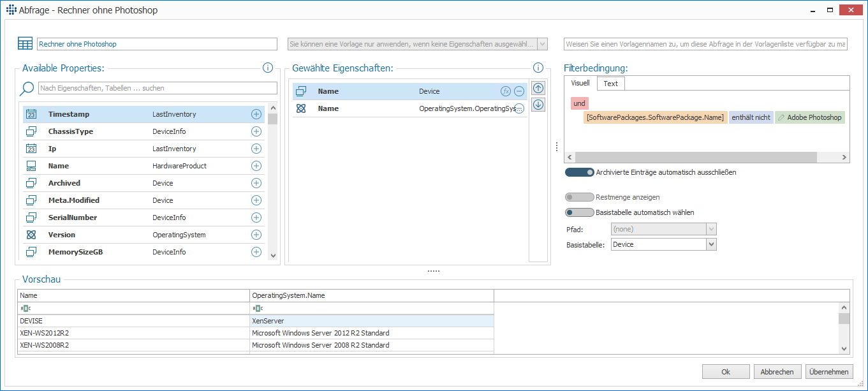The image size is (868, 391).
Task: Add SerialNumber using its plus icon
Action: (x=256, y=218)
